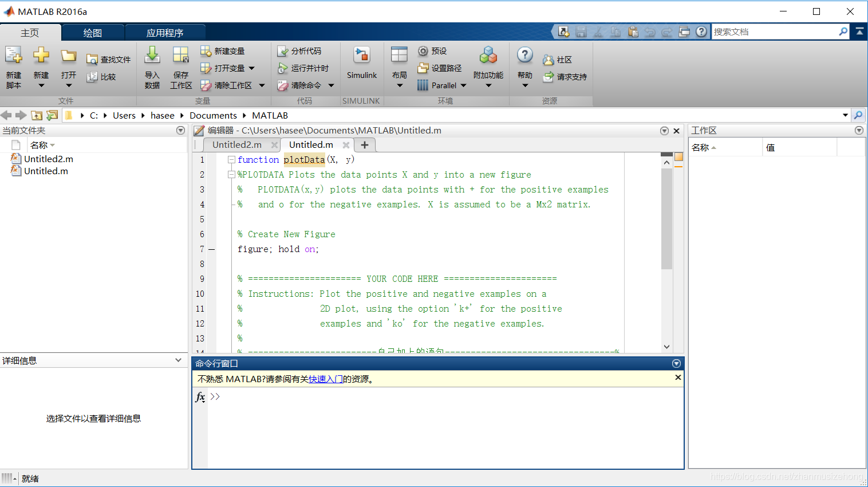Click Import Data (导入数据) icon
The image size is (868, 487).
152,56
